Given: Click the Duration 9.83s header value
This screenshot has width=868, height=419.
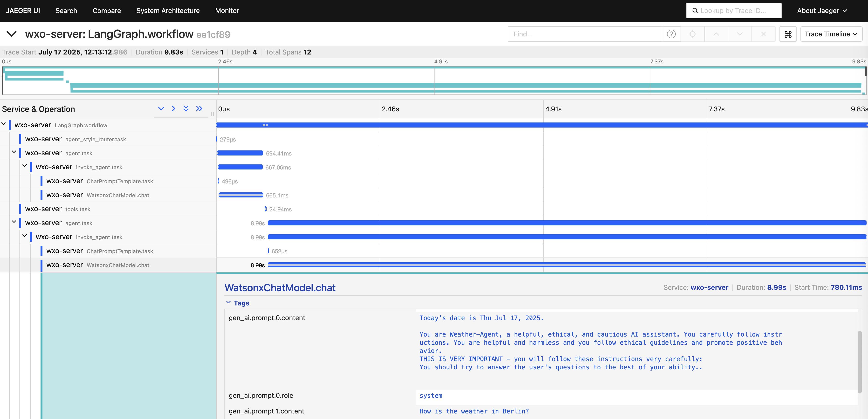Looking at the screenshot, I should coord(174,52).
